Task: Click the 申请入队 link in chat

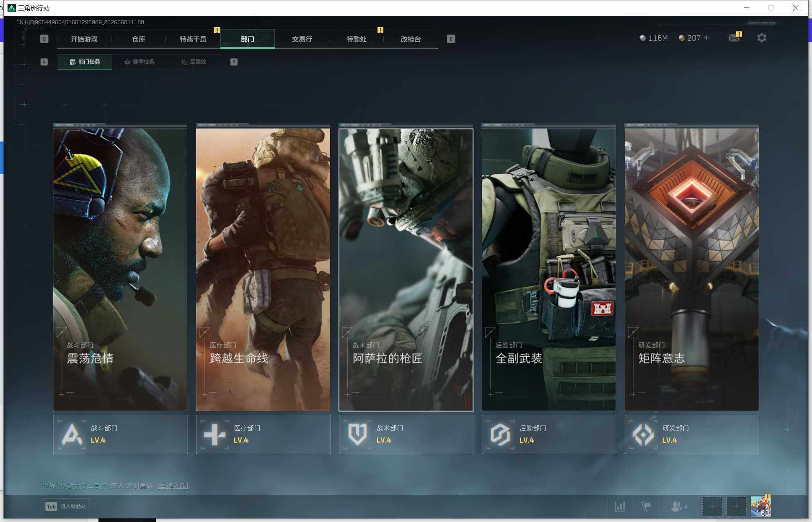Action: 173,486
